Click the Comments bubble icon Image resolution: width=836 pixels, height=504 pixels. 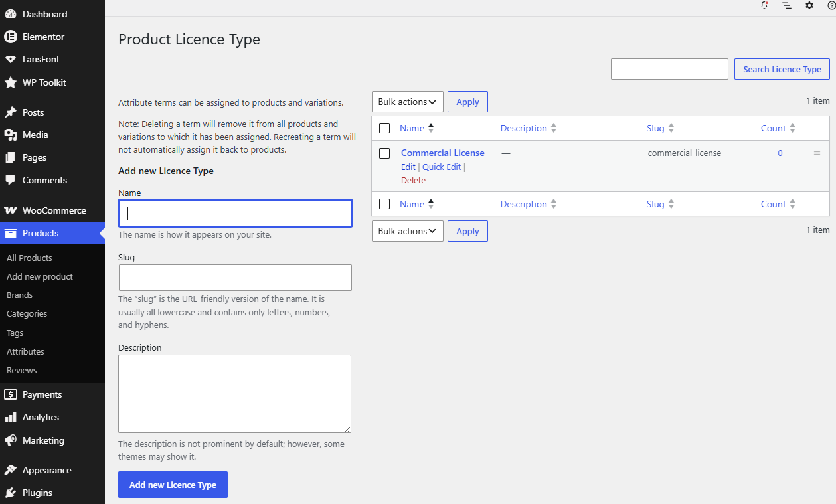pos(11,180)
